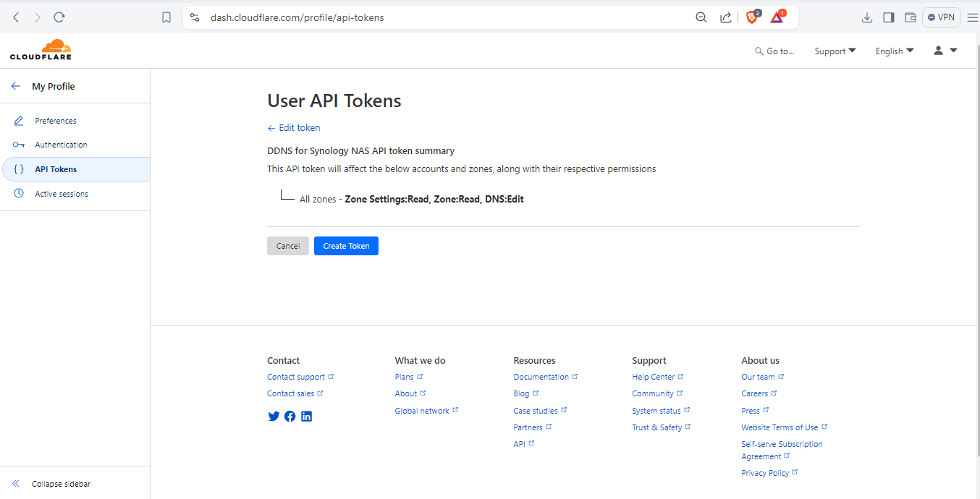Image resolution: width=980 pixels, height=499 pixels.
Task: Open the Documentation footer link
Action: pyautogui.click(x=546, y=377)
